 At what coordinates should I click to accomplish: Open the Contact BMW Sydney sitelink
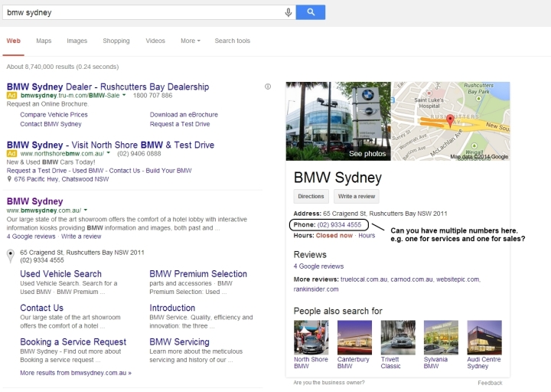point(51,124)
